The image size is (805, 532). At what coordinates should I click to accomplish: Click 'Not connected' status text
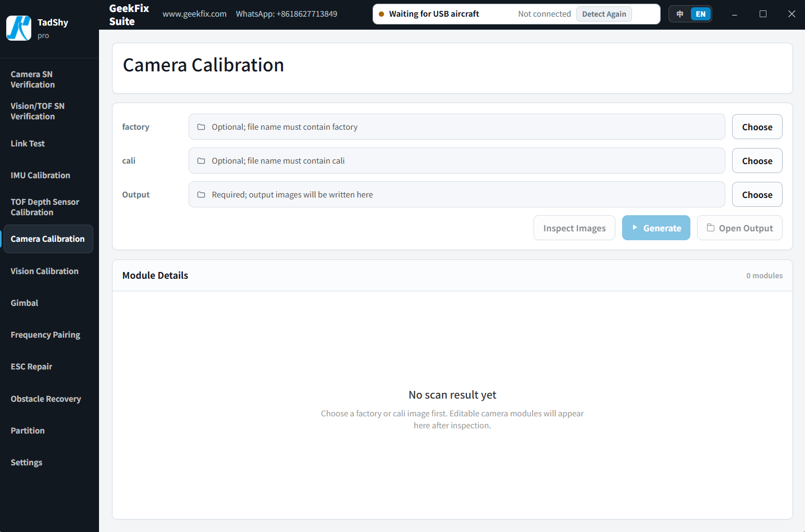[544, 14]
